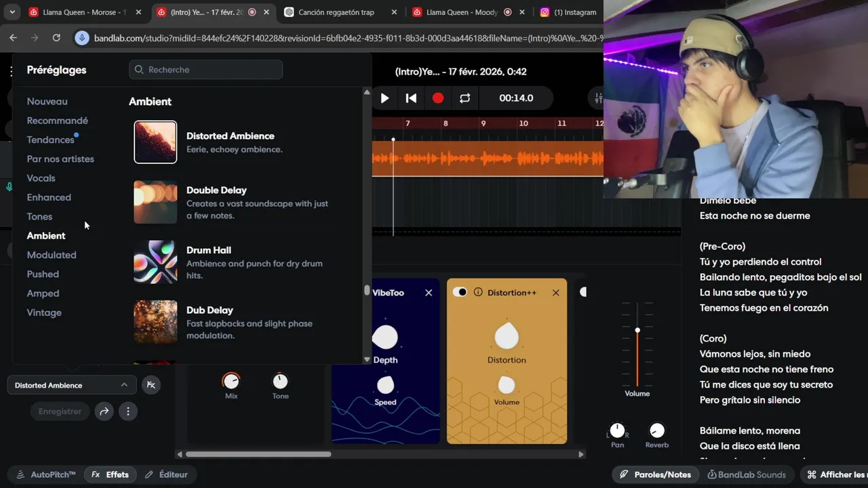Viewport: 868px width, 488px height.
Task: Click the track Volume fader handle
Action: click(637, 330)
